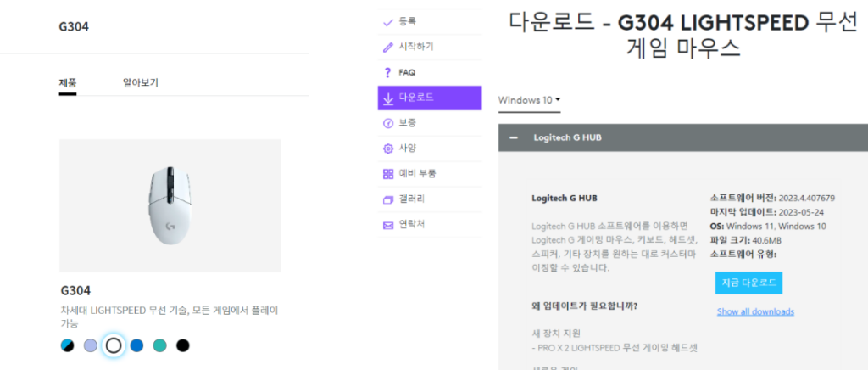Pick the lilac color swatch
Viewport: 868px width, 370px height.
click(91, 345)
